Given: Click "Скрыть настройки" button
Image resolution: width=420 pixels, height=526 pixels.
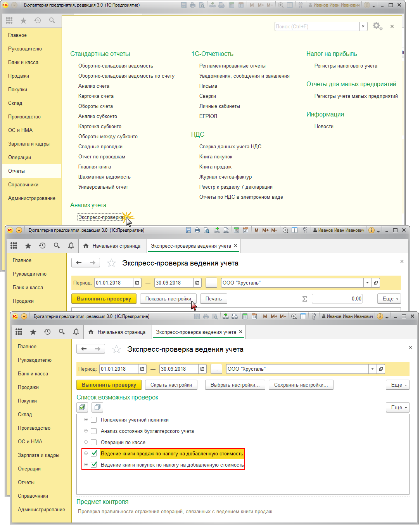Looking at the screenshot, I should coord(171,385).
